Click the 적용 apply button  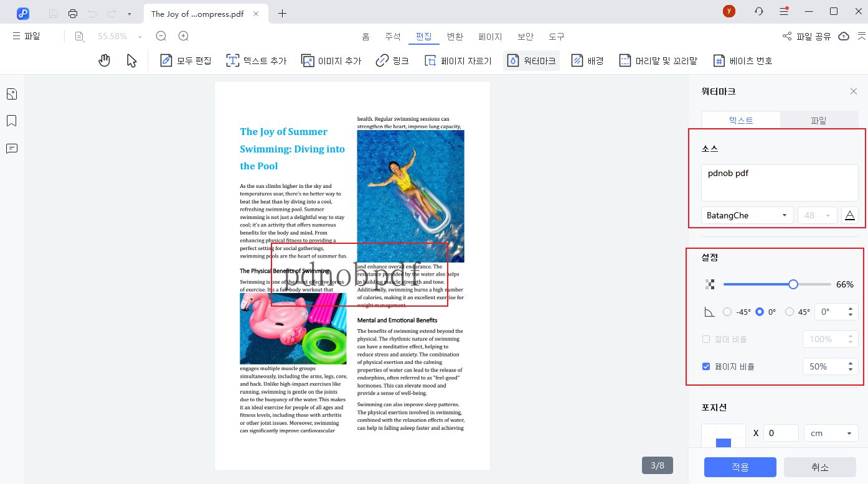pyautogui.click(x=740, y=467)
